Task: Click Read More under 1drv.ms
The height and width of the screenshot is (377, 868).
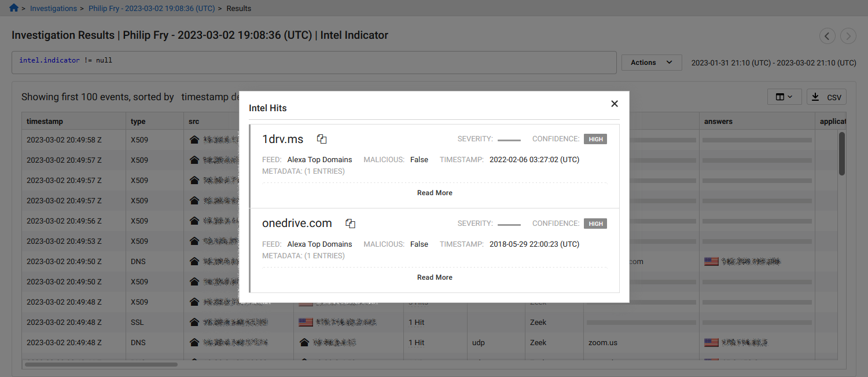Action: [x=434, y=192]
